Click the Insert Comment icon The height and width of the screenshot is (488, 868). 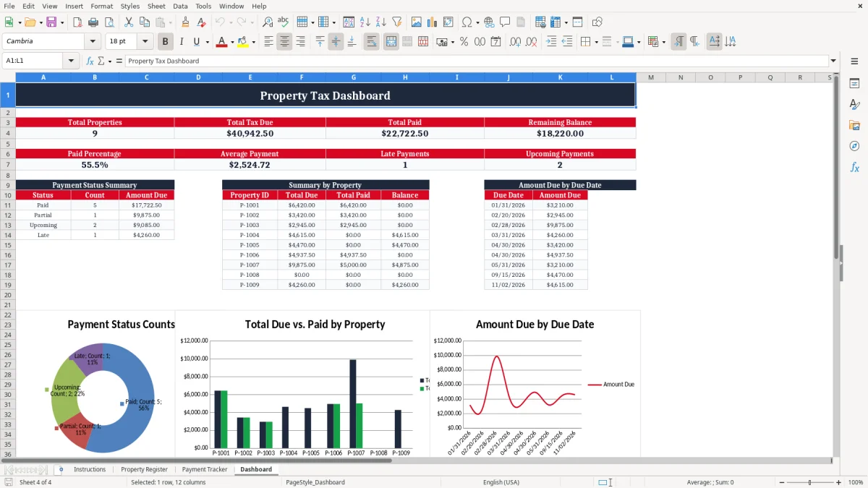[x=505, y=22]
